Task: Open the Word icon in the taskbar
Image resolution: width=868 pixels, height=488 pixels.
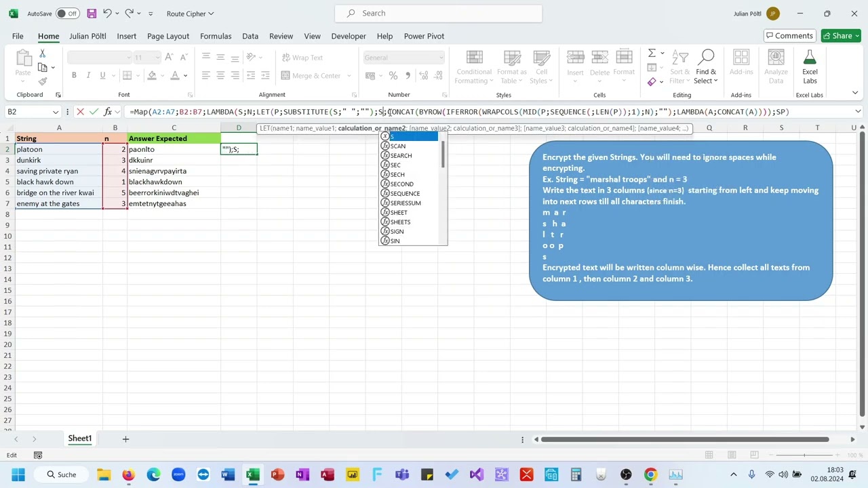Action: [x=227, y=474]
